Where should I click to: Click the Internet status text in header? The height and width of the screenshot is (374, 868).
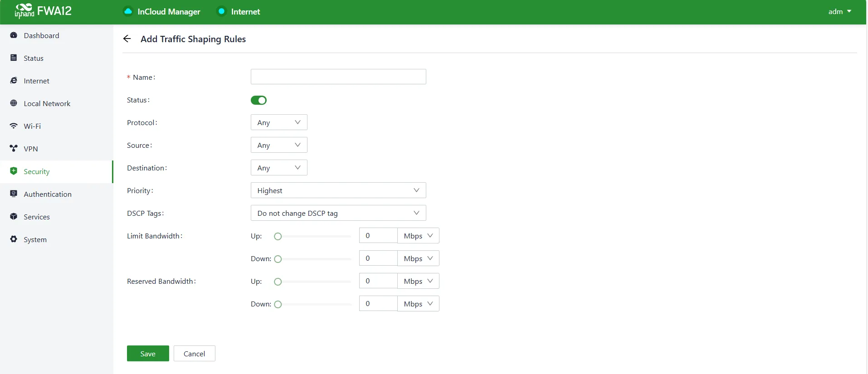pyautogui.click(x=245, y=12)
